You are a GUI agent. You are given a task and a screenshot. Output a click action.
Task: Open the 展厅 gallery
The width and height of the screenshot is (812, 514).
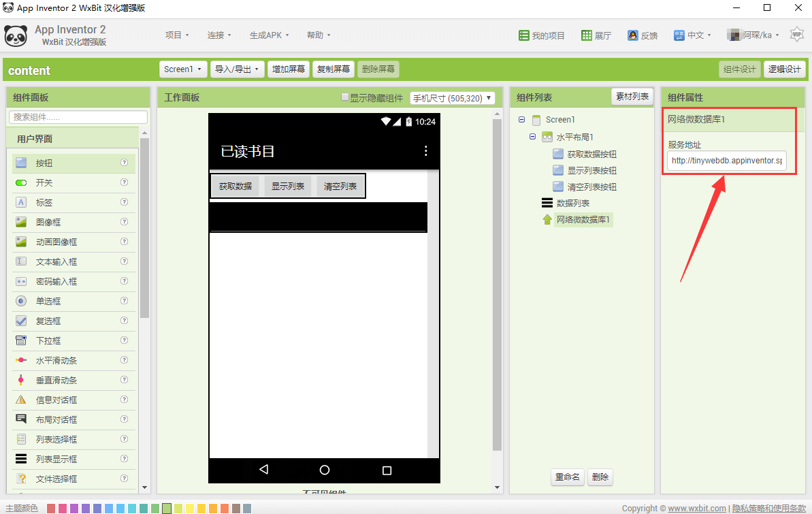tap(596, 35)
